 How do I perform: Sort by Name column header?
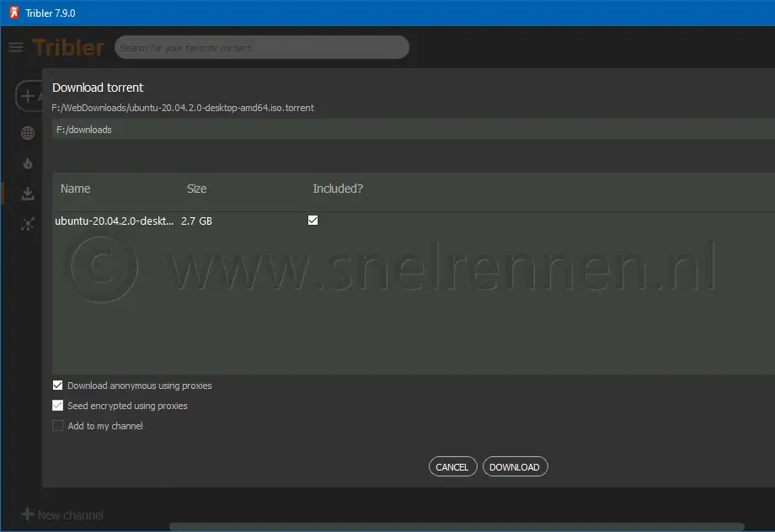click(x=75, y=189)
